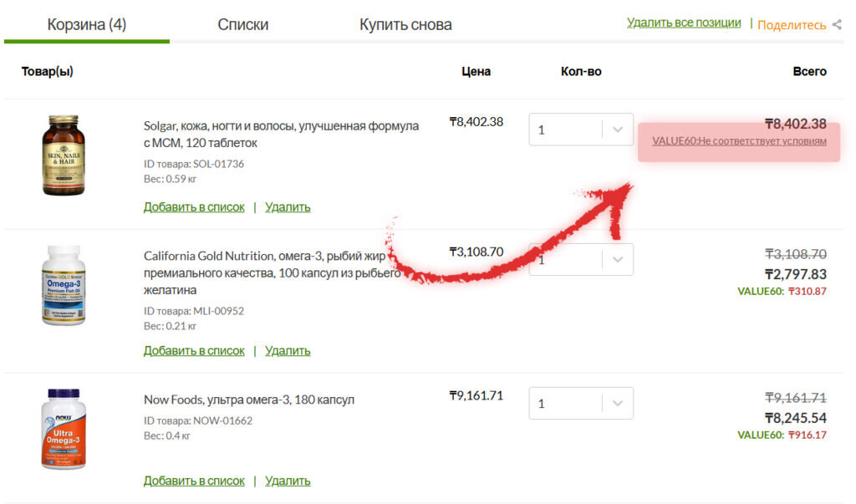Image resolution: width=856 pixels, height=504 pixels.
Task: Click Solgar price ₸8,402.38 in Цена column
Action: tap(476, 122)
